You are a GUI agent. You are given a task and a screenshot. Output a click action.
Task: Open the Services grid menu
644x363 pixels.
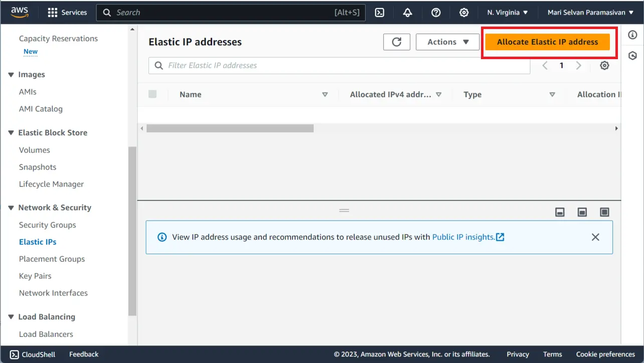click(67, 13)
